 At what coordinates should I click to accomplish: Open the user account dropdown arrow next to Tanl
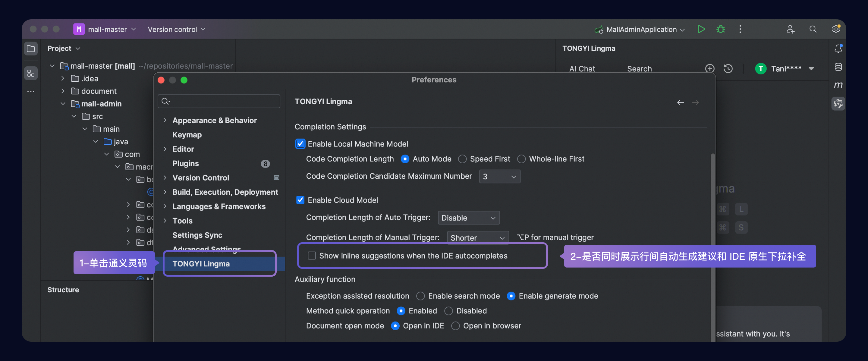811,69
